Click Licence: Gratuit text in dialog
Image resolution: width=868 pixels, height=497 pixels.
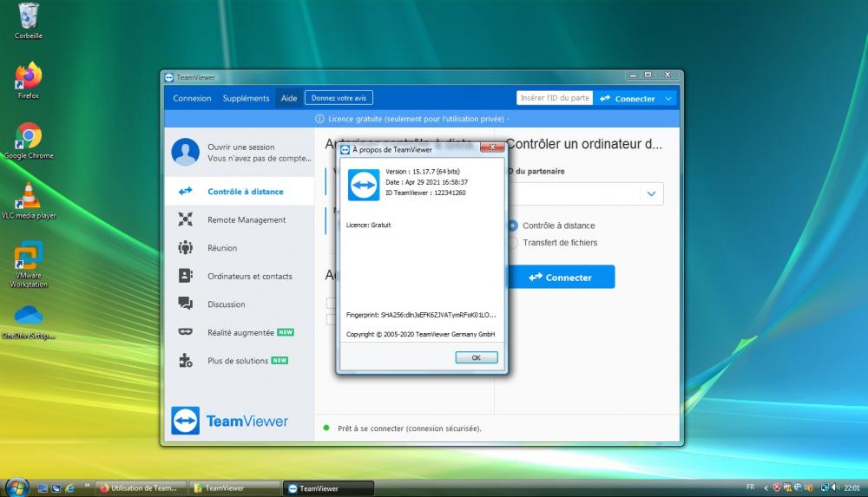pyautogui.click(x=368, y=225)
